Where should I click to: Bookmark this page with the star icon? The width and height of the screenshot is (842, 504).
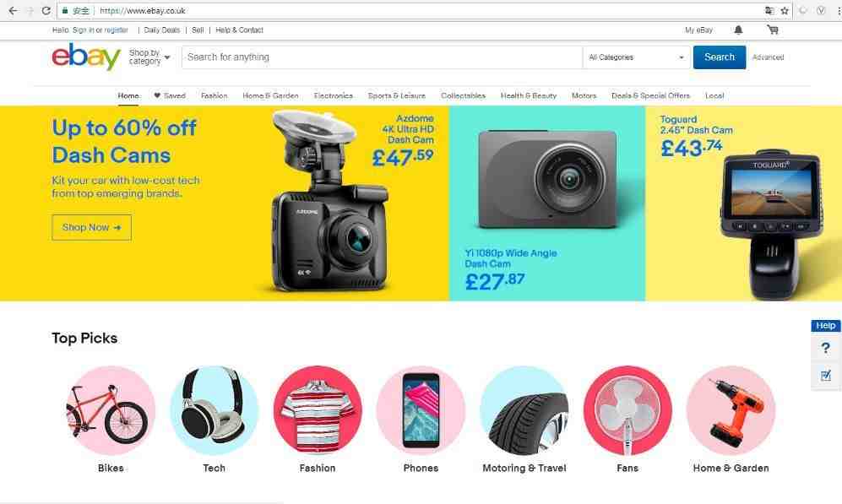pos(785,11)
